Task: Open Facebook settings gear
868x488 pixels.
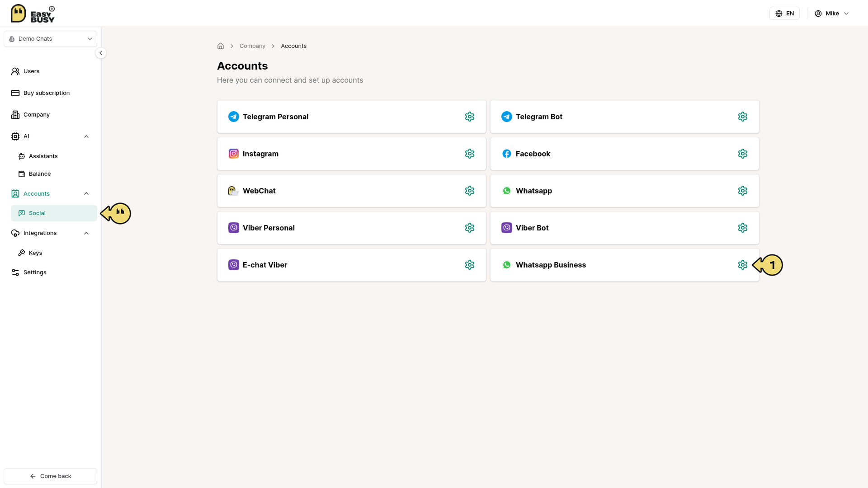Action: (x=743, y=154)
